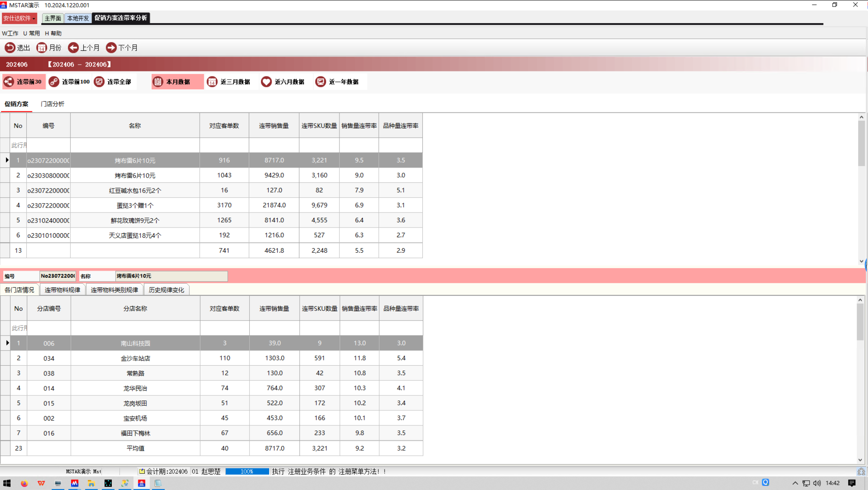This screenshot has width=868, height=490.
Task: Go to previous month with 上个月
Action: [x=74, y=48]
